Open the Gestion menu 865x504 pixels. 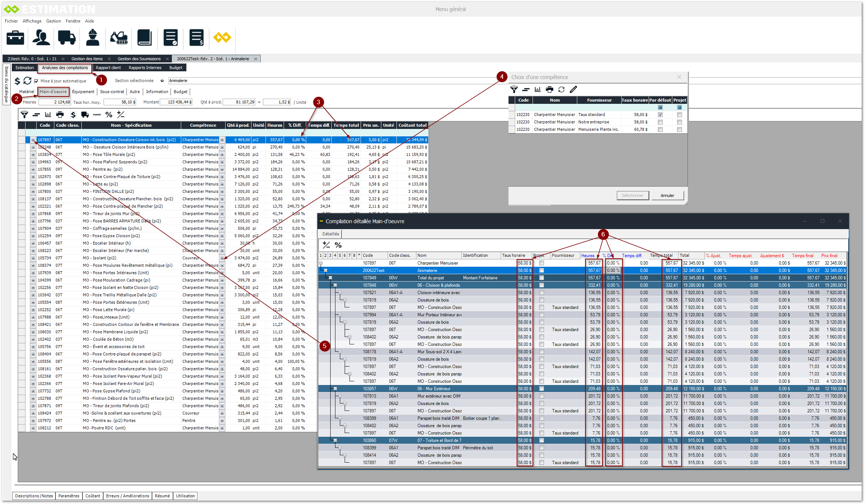point(53,21)
